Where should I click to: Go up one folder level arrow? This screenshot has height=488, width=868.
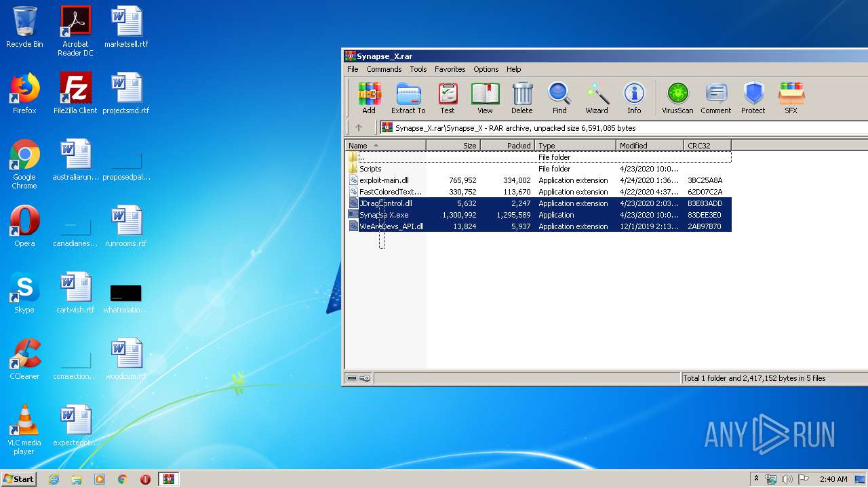(359, 127)
